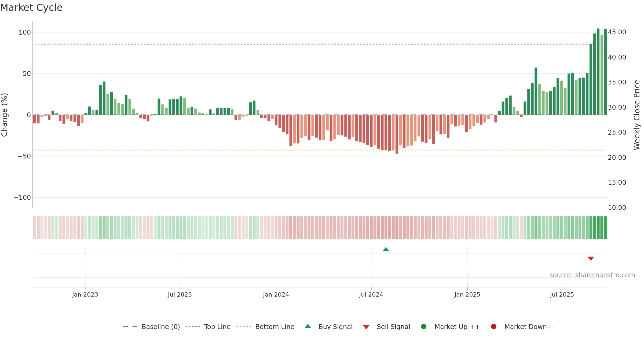Click the dark red circle icon in legend

494,327
